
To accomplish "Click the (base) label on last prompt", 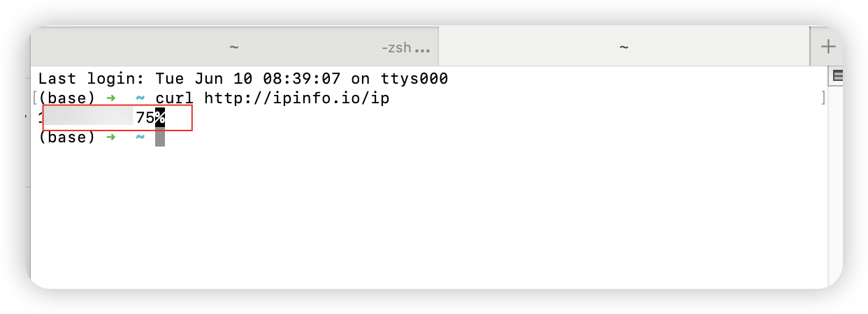I will [66, 137].
